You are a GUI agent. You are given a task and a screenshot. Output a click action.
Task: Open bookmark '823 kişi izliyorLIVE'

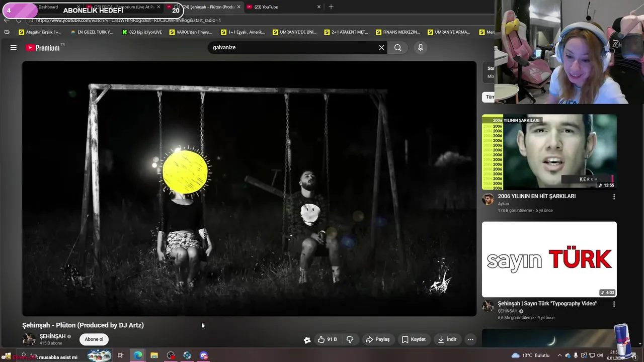click(142, 32)
